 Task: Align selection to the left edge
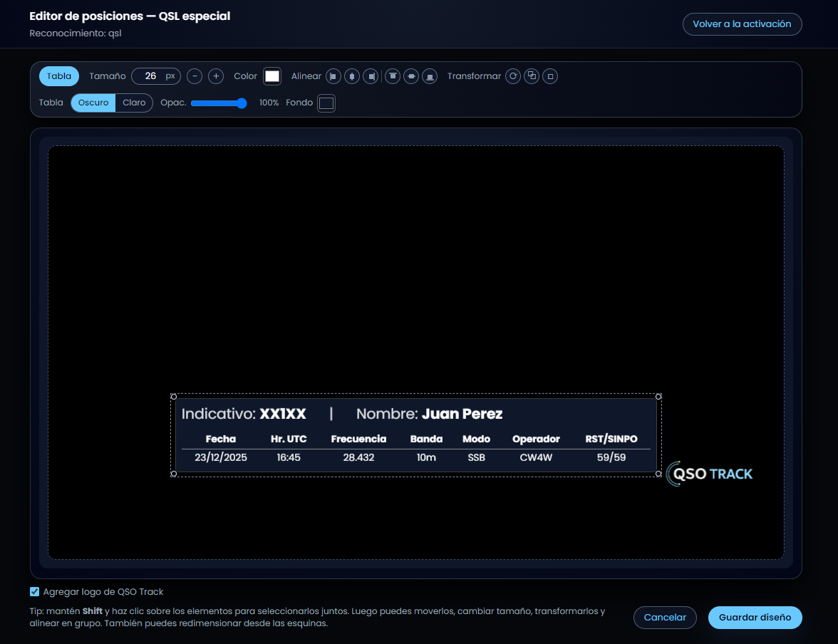click(x=333, y=76)
